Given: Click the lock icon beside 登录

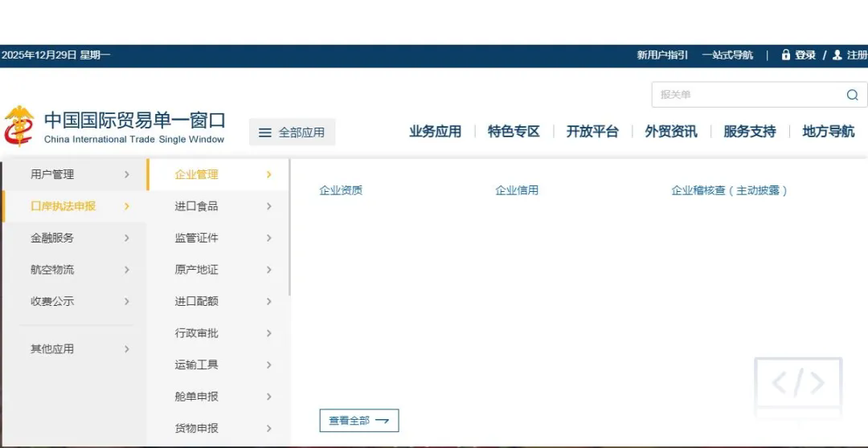Looking at the screenshot, I should 785,55.
